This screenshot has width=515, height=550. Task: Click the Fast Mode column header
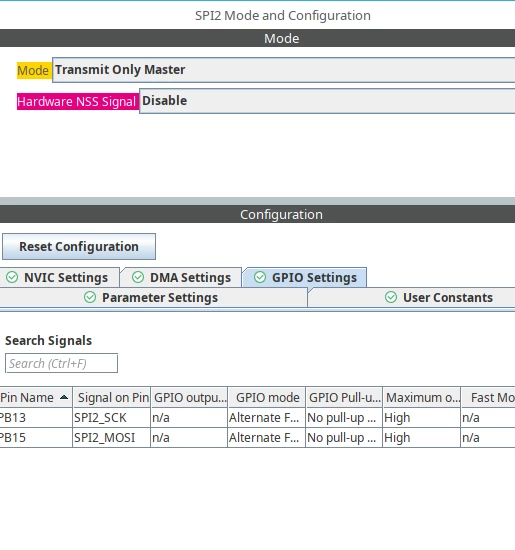coord(488,397)
